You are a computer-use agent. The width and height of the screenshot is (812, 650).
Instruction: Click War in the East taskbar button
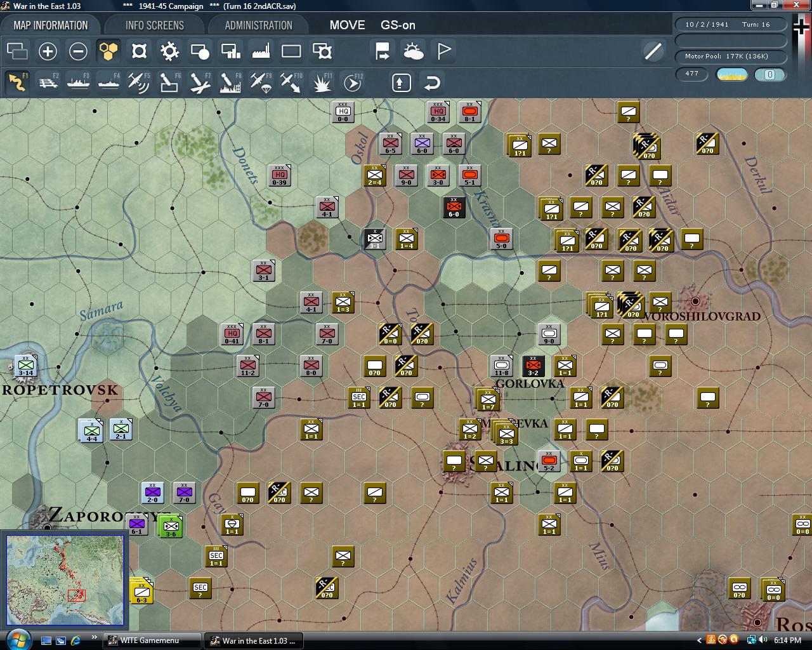(254, 640)
